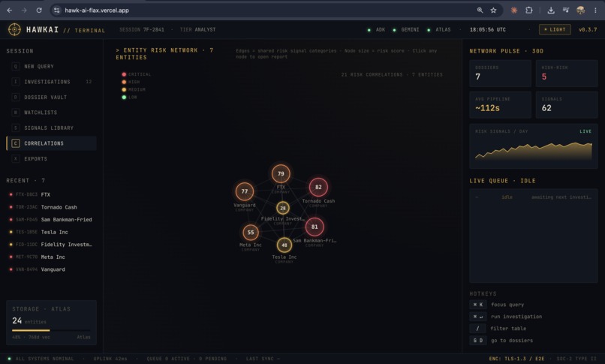Open New Query in the session menu

[51, 66]
